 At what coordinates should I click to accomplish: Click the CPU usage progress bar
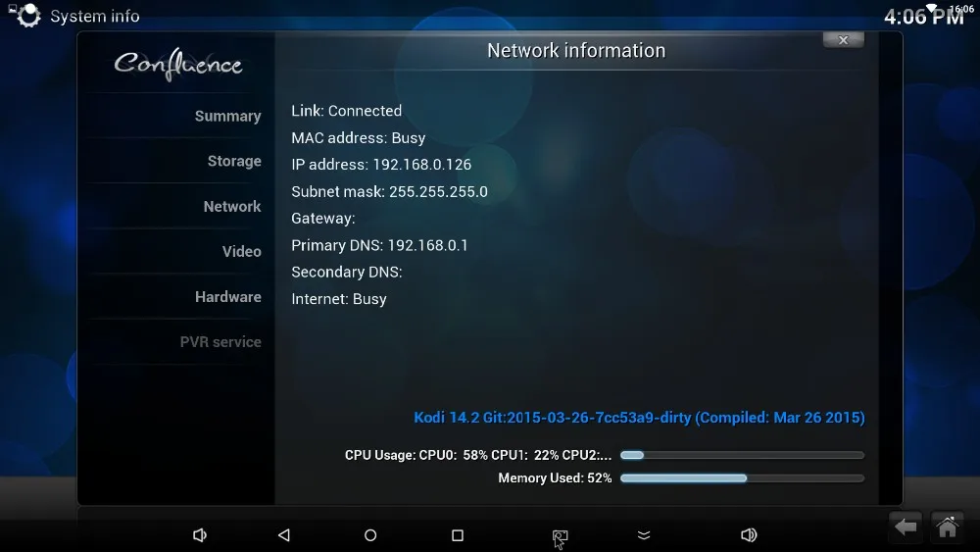pos(742,455)
